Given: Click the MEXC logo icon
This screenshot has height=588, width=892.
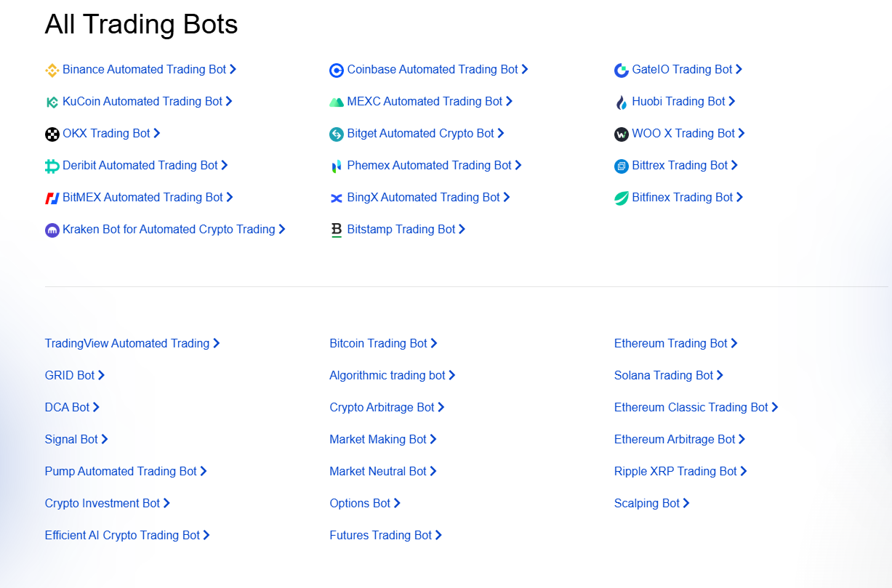Looking at the screenshot, I should point(337,102).
